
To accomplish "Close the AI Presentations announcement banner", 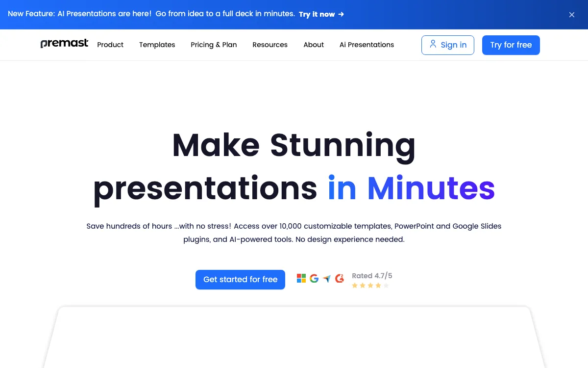I will [571, 15].
